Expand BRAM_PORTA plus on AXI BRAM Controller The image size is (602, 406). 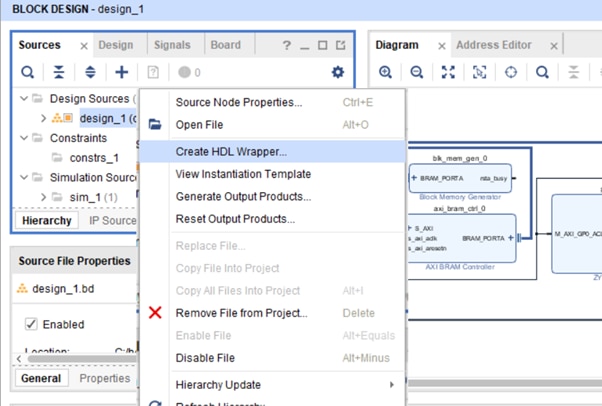[511, 238]
